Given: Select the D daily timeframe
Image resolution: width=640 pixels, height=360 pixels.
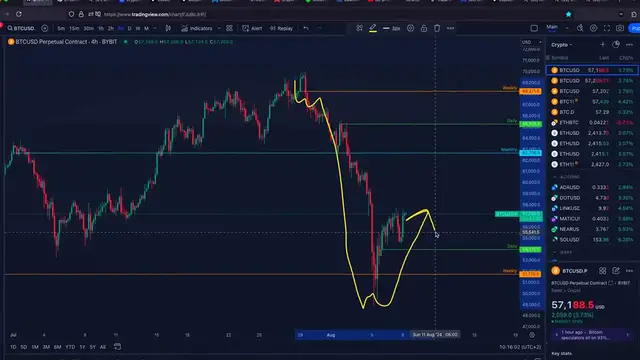Looking at the screenshot, I should pyautogui.click(x=129, y=29).
